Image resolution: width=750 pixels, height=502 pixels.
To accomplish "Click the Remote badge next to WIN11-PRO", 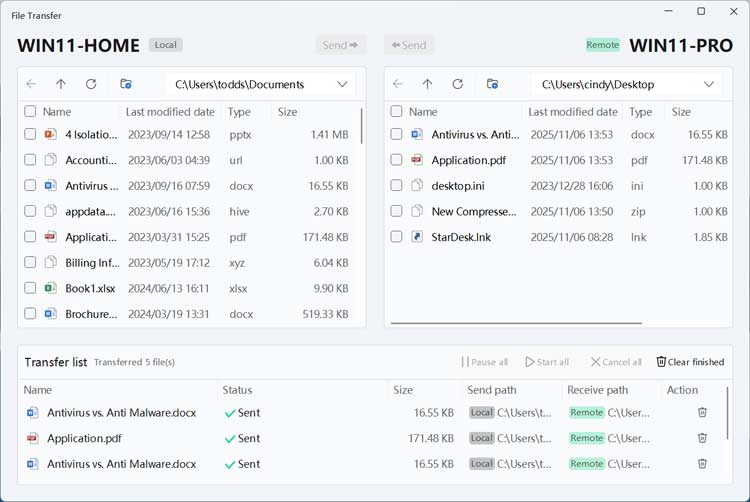I will 603,45.
